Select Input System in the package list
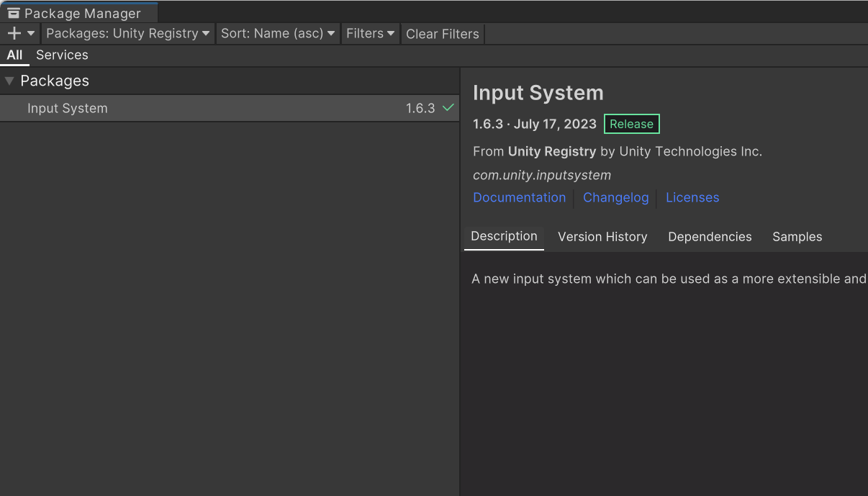This screenshot has height=496, width=868. click(68, 108)
